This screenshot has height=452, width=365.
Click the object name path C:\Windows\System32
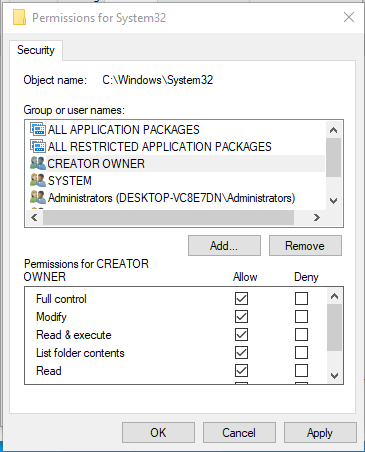158,80
